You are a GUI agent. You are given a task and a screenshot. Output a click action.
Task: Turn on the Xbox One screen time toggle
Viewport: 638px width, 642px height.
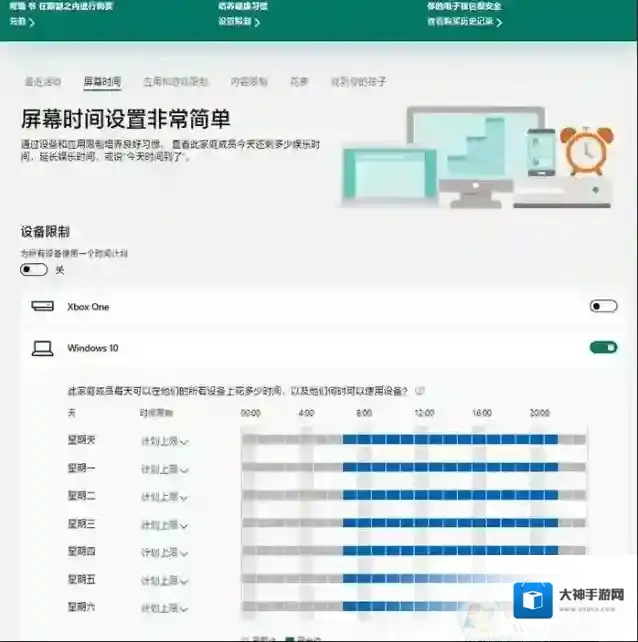tap(603, 306)
